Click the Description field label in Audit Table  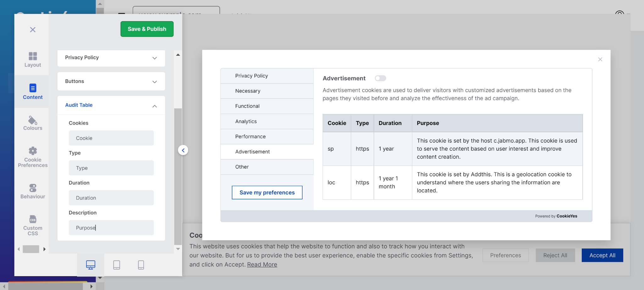83,213
